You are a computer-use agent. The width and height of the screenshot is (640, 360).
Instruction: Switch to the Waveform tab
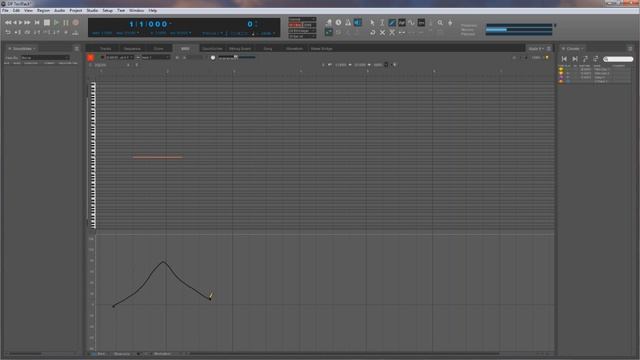tap(294, 49)
